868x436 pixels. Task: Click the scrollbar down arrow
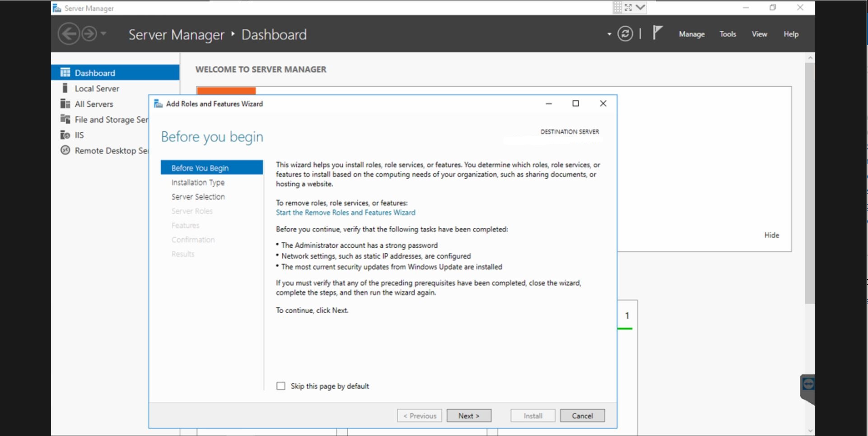(x=810, y=431)
